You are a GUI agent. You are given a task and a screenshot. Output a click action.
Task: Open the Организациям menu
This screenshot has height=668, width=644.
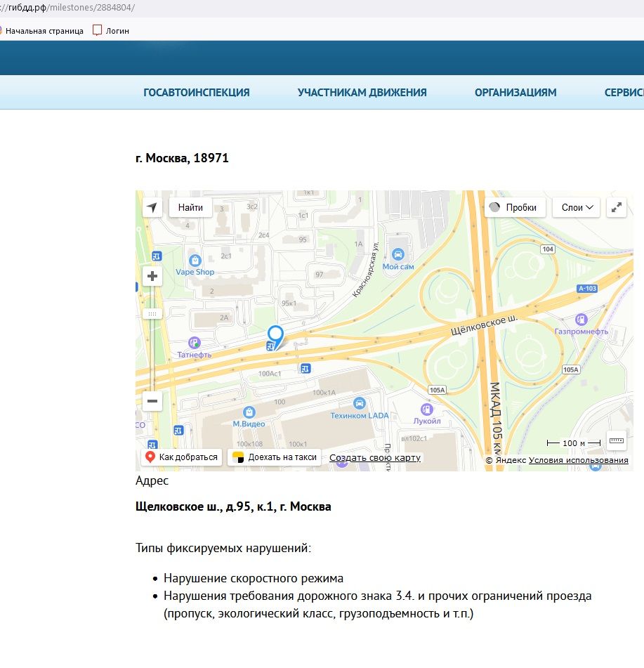(x=515, y=93)
